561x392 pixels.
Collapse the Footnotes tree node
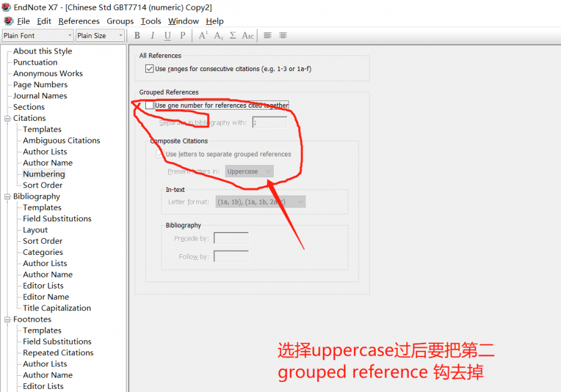7,319
